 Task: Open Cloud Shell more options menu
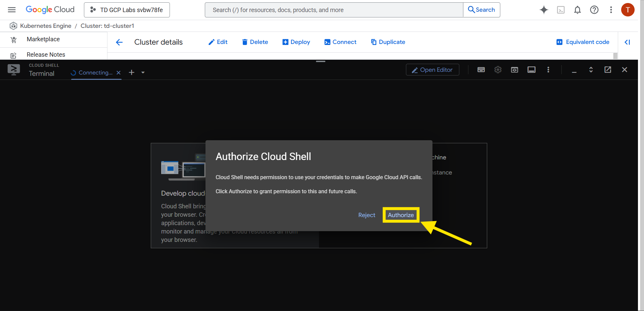pyautogui.click(x=548, y=70)
